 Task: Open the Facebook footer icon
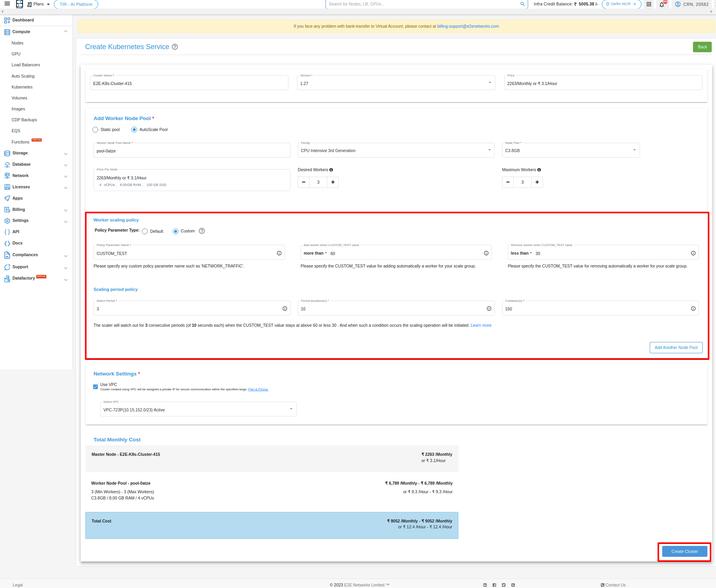(494, 585)
